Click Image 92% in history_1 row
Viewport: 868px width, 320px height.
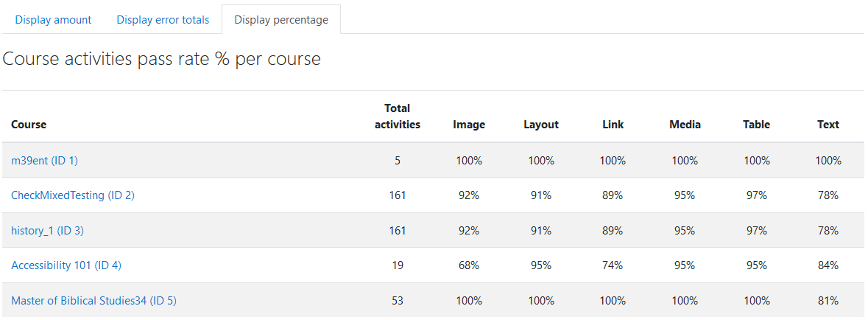coord(469,231)
